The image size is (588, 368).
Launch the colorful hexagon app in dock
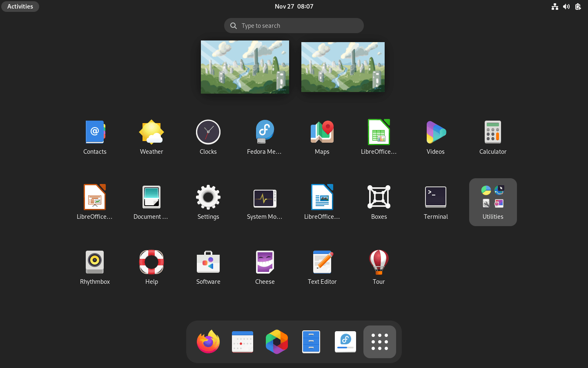[277, 342]
